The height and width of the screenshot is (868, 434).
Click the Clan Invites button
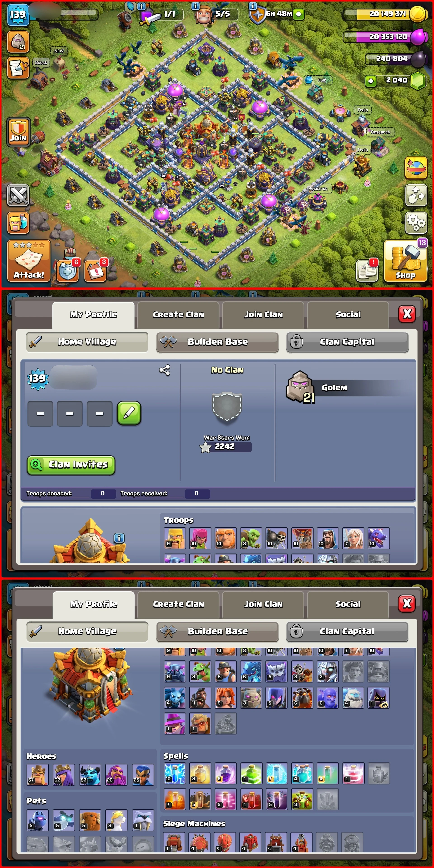point(71,465)
